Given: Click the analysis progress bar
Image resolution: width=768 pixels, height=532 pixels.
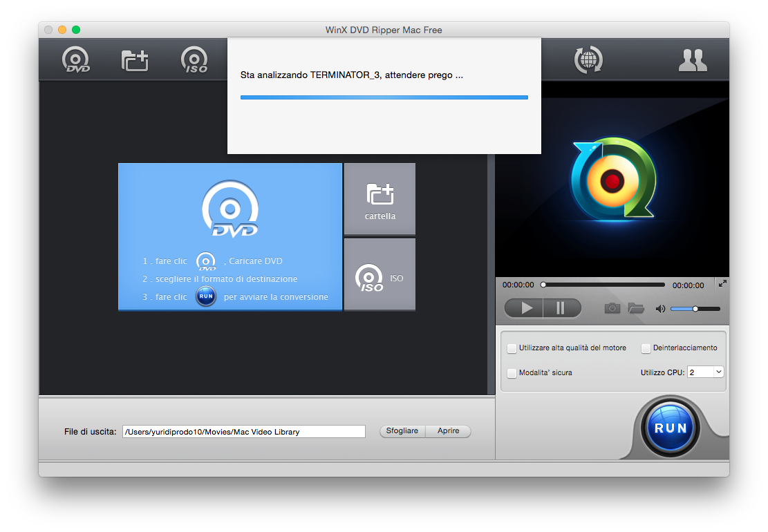Looking at the screenshot, I should coord(384,97).
